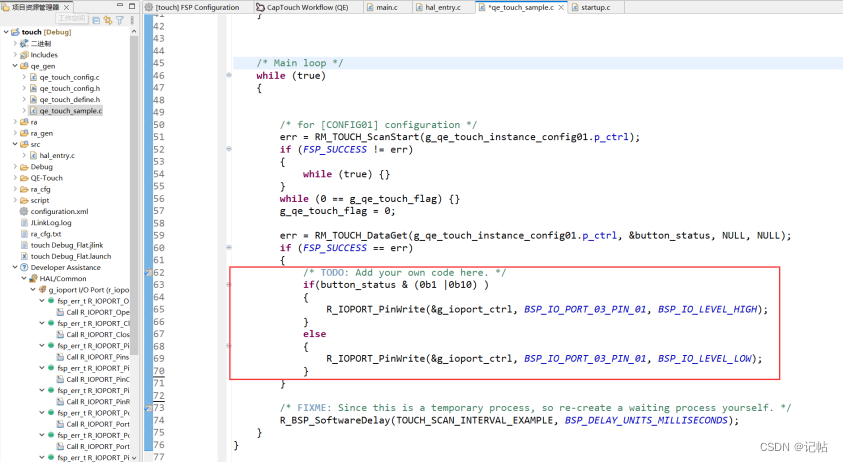Collapse all projects in the explorer toolbar
Screen dimensions: 843x462
click(96, 20)
